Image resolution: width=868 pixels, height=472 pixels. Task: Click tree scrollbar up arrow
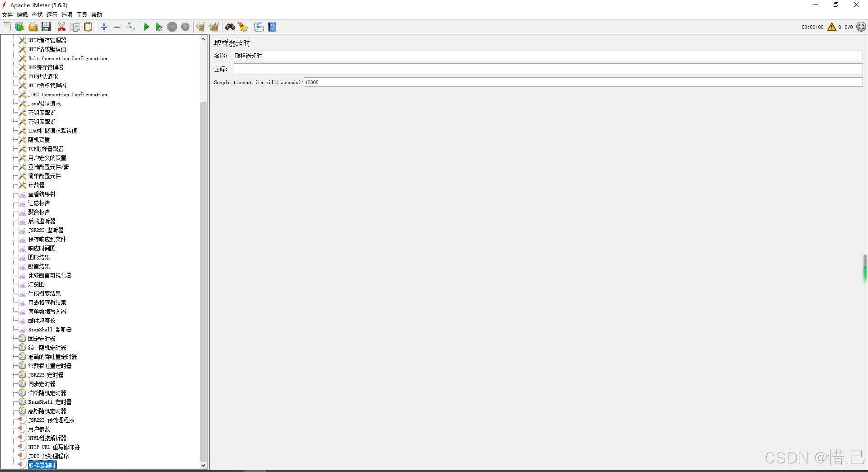(x=203, y=39)
